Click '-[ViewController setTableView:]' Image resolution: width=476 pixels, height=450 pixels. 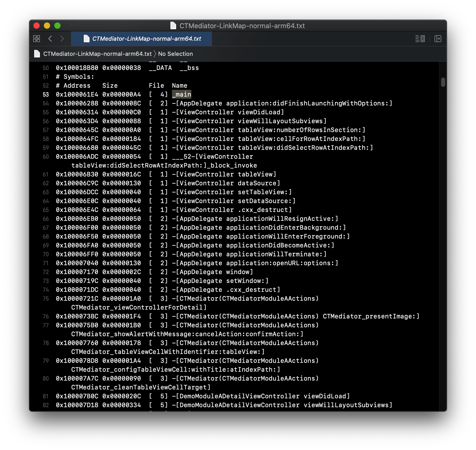point(232,192)
